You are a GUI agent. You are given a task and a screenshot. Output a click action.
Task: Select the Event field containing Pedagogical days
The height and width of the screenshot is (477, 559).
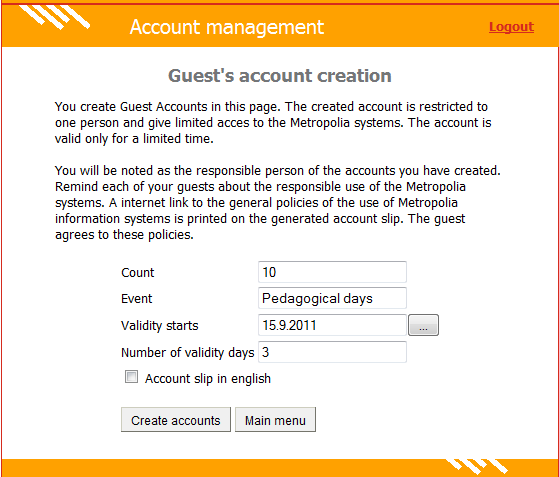tap(332, 298)
